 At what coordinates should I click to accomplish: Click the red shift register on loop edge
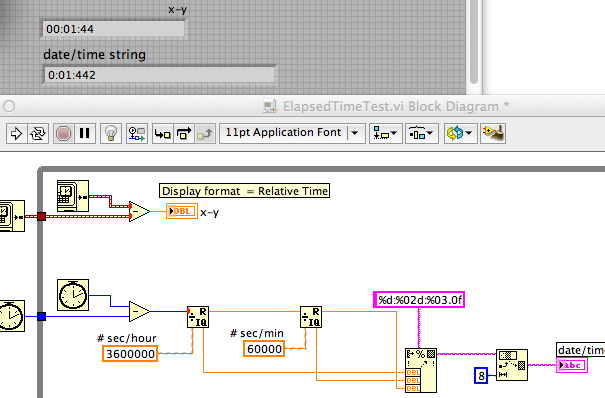pos(41,216)
